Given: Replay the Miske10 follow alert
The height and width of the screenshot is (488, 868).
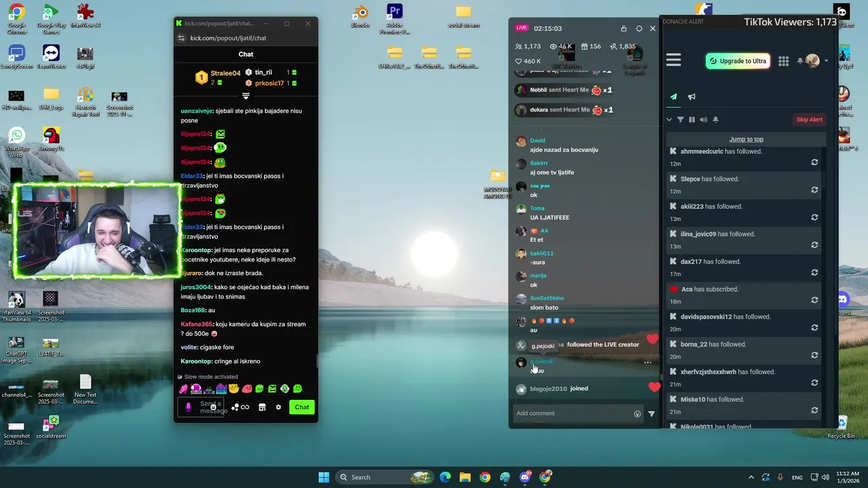Looking at the screenshot, I should pyautogui.click(x=814, y=410).
